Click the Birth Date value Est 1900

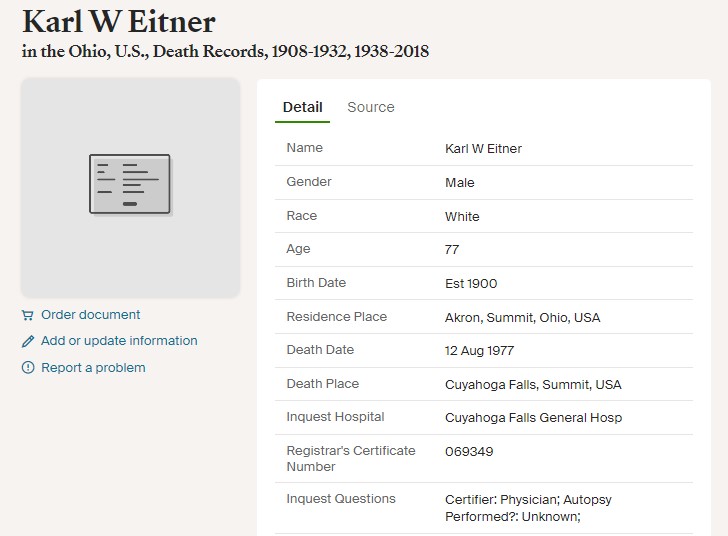(471, 284)
